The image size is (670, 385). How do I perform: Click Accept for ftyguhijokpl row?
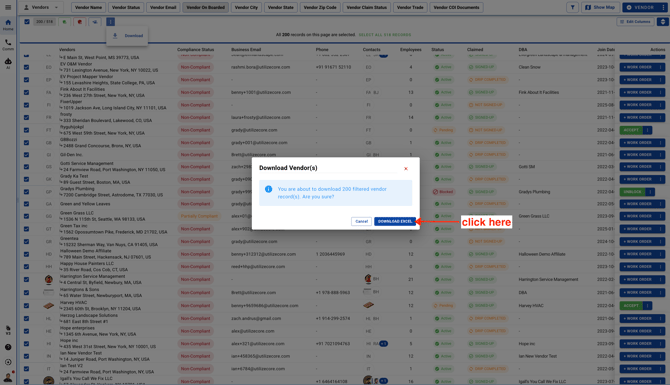click(x=631, y=130)
